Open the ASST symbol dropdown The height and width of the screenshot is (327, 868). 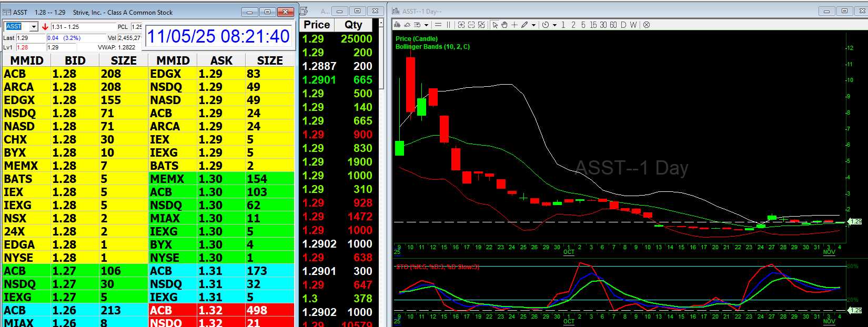[x=34, y=27]
